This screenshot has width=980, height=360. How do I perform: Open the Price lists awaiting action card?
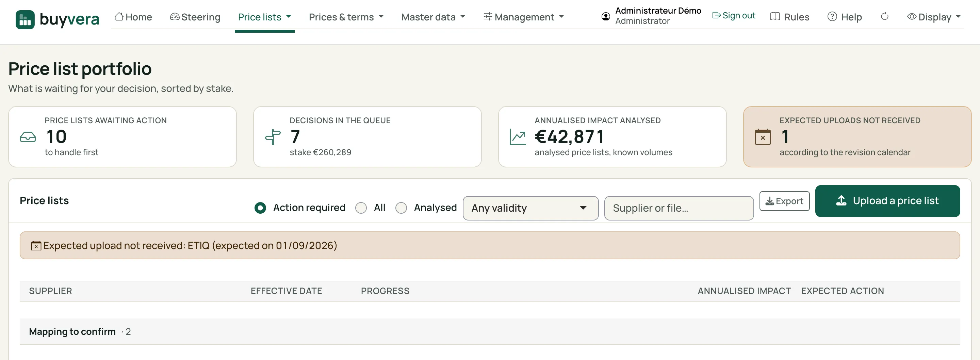coord(122,137)
